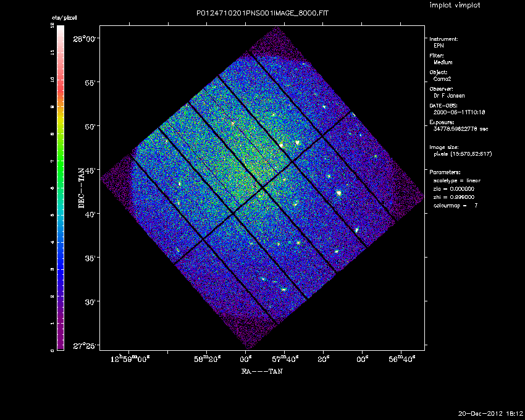Click the 'Instrument:' label

tap(443, 39)
